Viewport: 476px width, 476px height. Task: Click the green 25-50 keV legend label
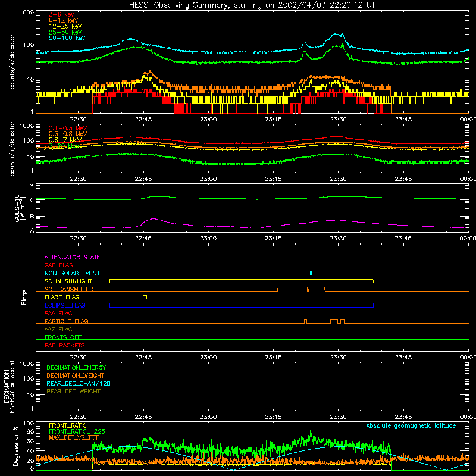pos(65,32)
